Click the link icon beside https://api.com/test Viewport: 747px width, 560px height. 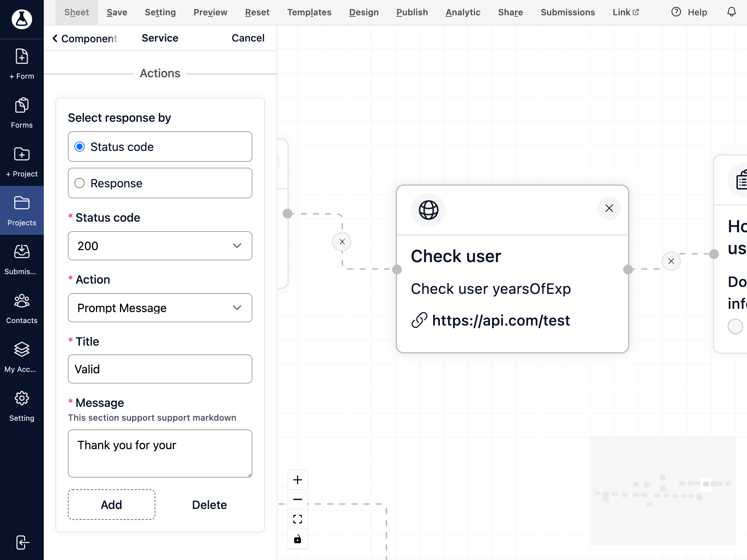click(419, 320)
